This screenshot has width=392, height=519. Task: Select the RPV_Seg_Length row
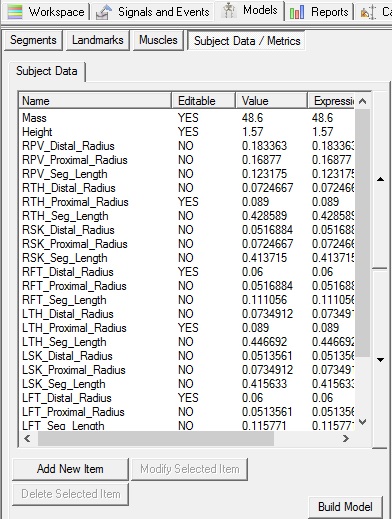pyautogui.click(x=187, y=174)
